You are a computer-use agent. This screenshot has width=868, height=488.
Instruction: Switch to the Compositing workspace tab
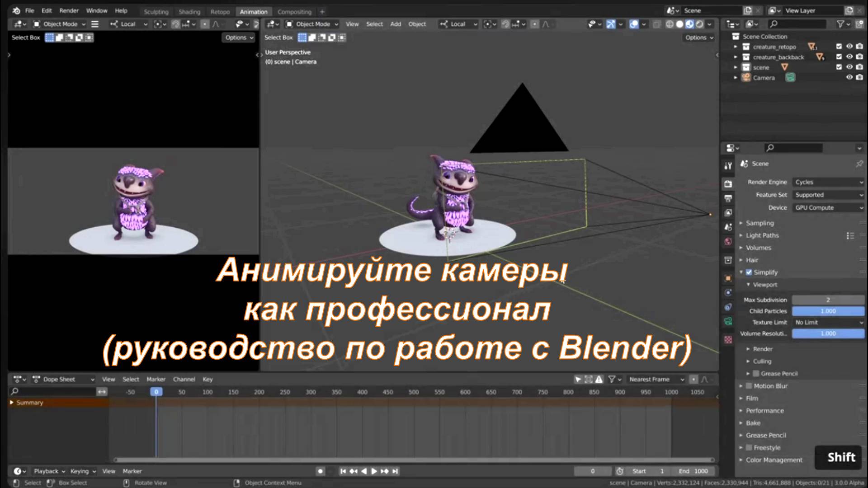(294, 12)
